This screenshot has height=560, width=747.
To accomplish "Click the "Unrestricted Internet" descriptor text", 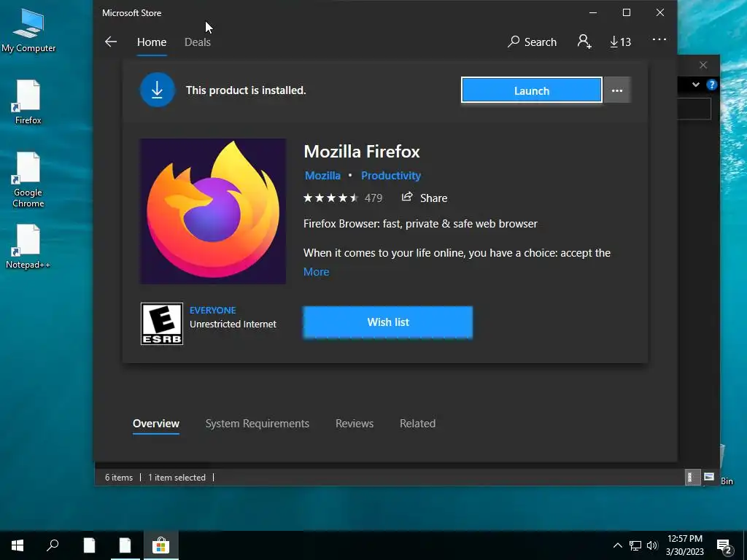I will tap(233, 324).
